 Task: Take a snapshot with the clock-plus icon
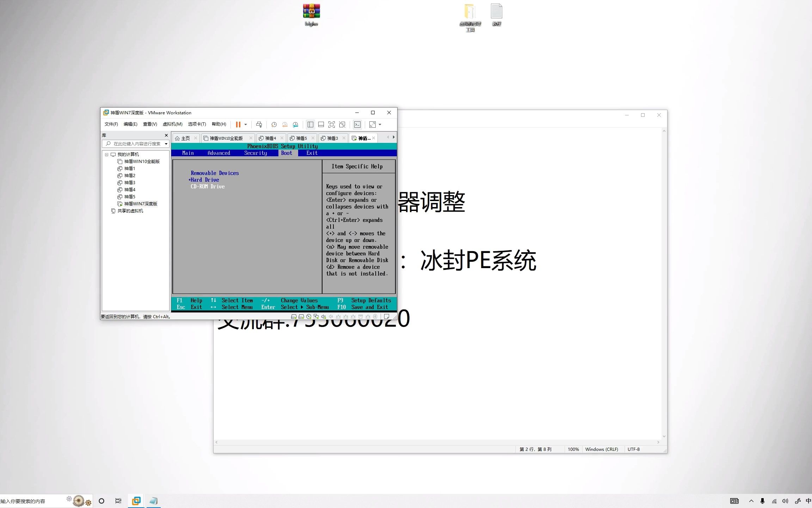click(x=274, y=125)
